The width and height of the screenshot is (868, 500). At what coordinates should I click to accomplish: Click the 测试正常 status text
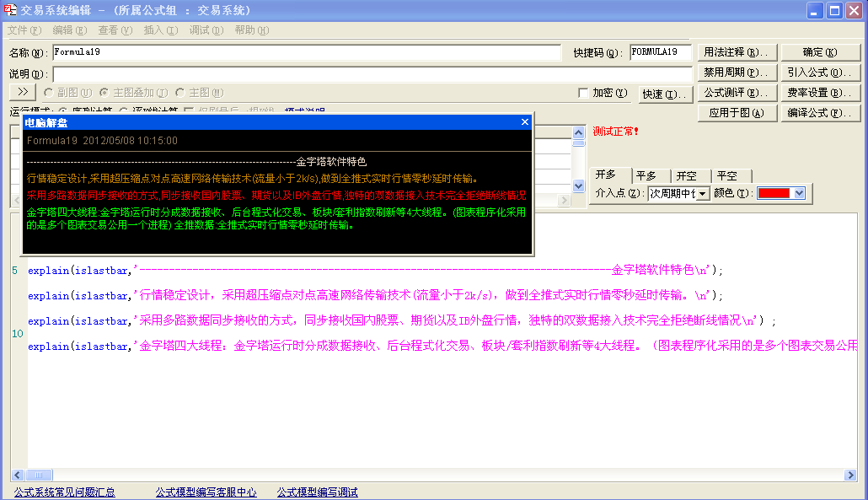point(615,132)
